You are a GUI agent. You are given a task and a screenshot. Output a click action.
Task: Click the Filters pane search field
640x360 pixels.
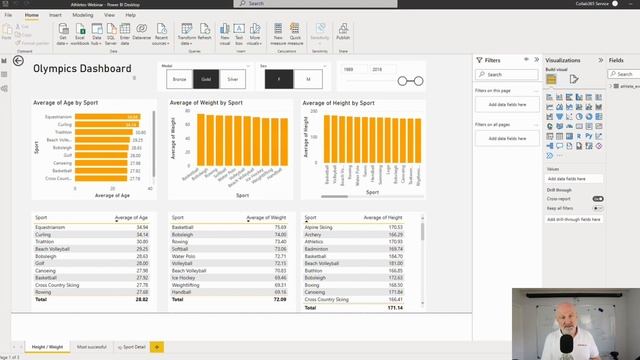click(507, 74)
